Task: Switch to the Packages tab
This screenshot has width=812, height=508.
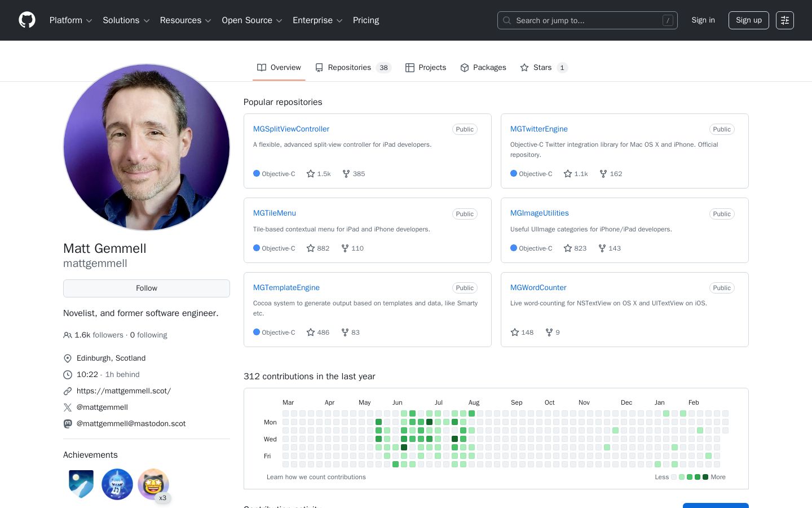Action: pyautogui.click(x=483, y=68)
